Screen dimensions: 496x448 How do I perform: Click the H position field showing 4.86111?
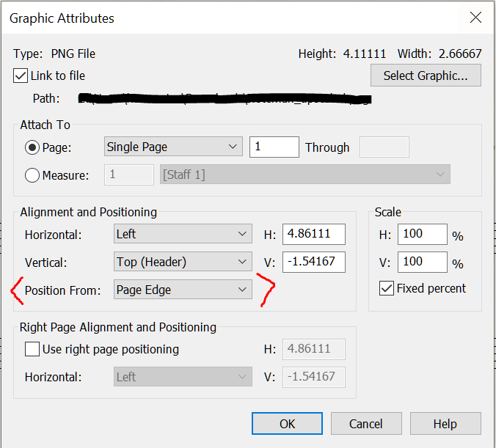coord(313,235)
